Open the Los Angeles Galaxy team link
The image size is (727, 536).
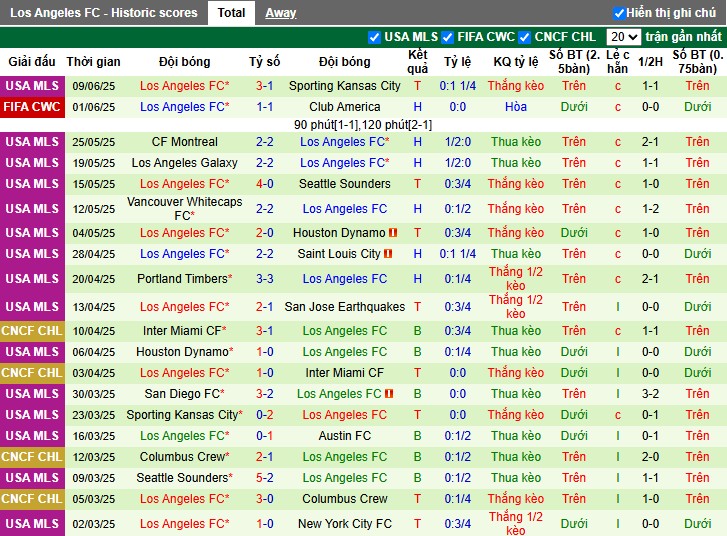coord(185,163)
